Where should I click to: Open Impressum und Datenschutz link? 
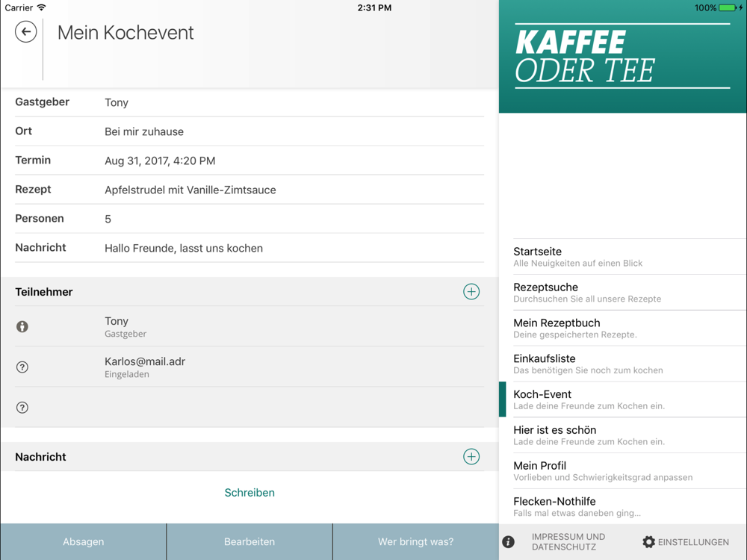click(x=568, y=542)
